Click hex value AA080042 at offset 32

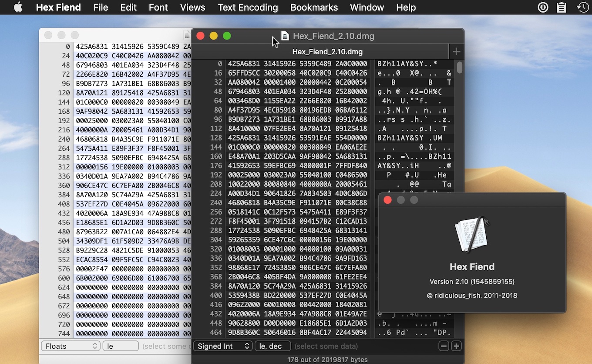click(x=244, y=82)
